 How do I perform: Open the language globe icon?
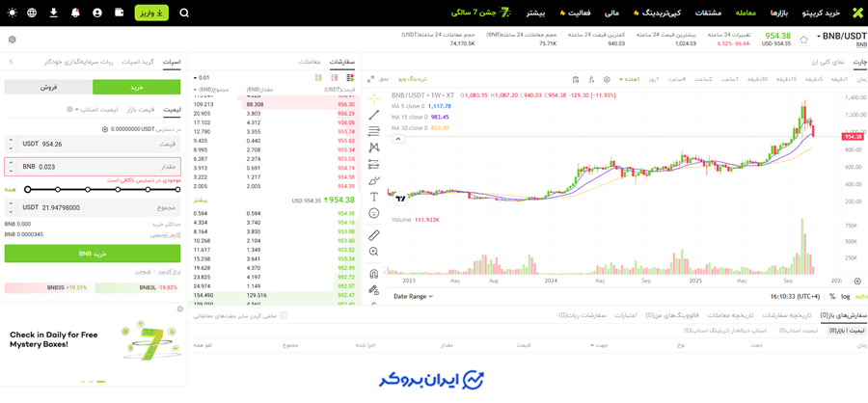[32, 13]
